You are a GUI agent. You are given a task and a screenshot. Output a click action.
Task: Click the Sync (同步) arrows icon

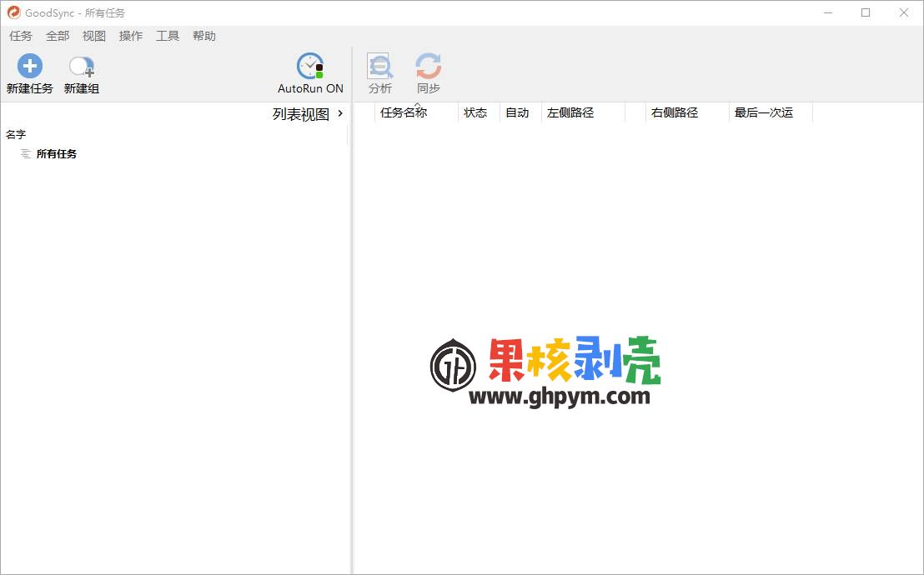pos(429,66)
